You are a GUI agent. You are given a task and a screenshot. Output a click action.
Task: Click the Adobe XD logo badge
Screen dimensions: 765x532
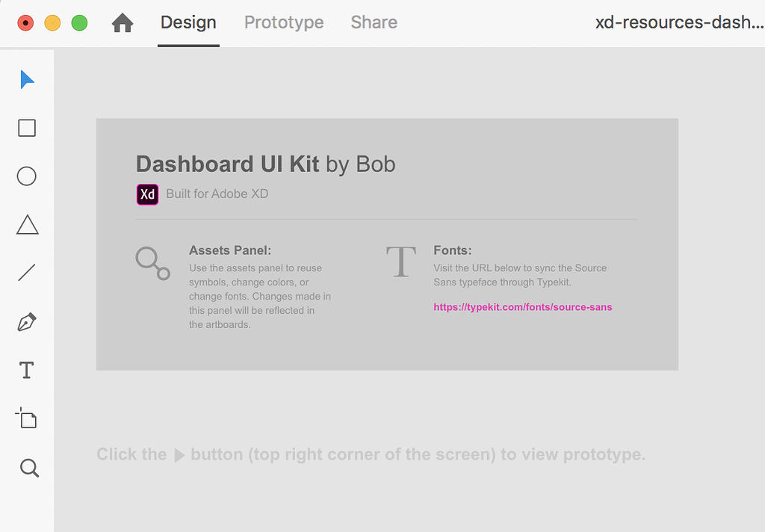[x=147, y=194]
